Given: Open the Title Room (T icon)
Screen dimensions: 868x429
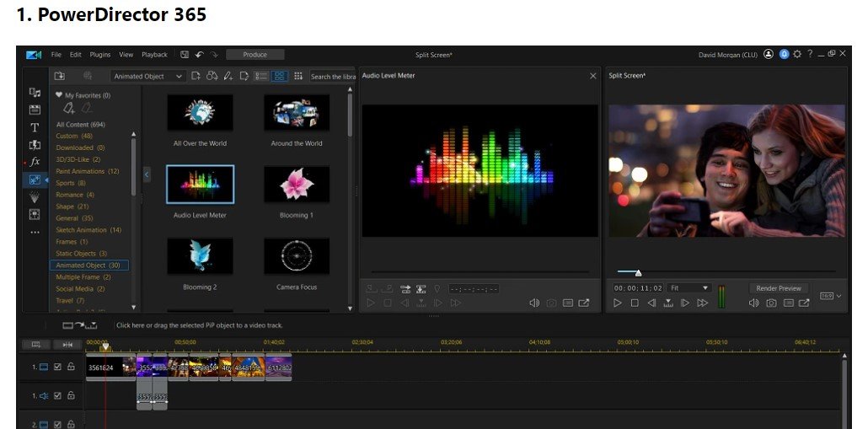Looking at the screenshot, I should (x=35, y=127).
